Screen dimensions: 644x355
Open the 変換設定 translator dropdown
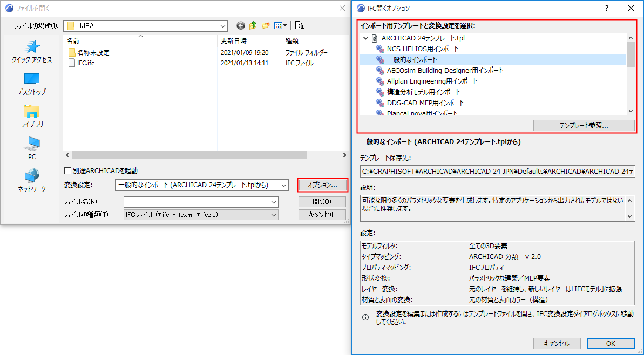tap(284, 185)
